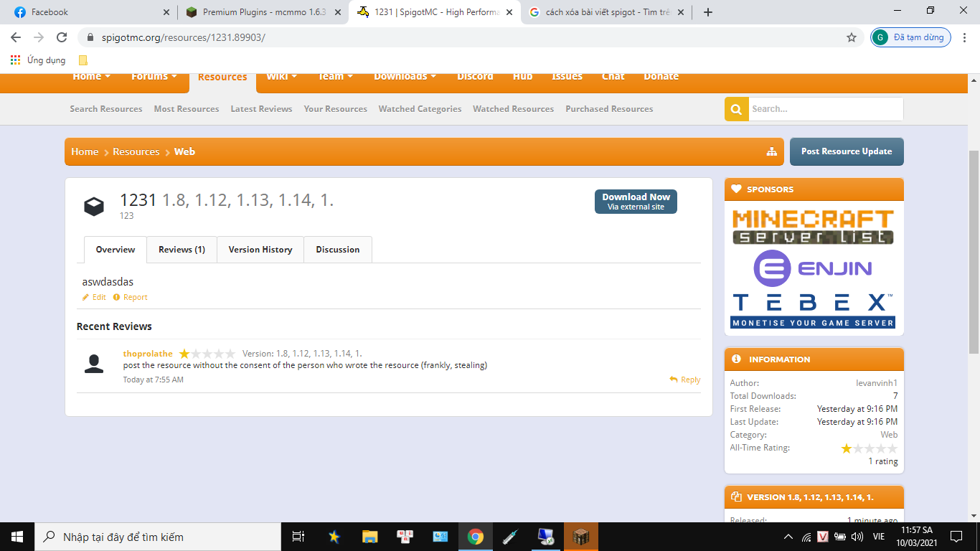Click the Minecraft Server List sponsor banner

coord(814,227)
